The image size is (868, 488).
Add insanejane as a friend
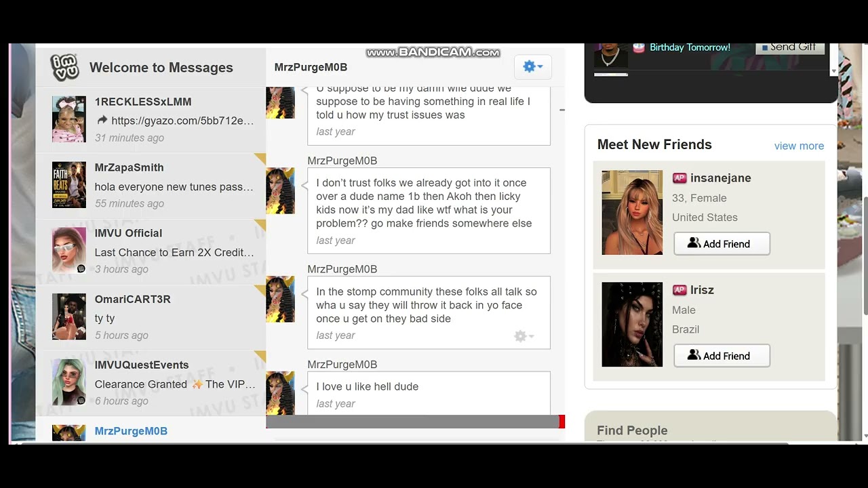pos(722,244)
